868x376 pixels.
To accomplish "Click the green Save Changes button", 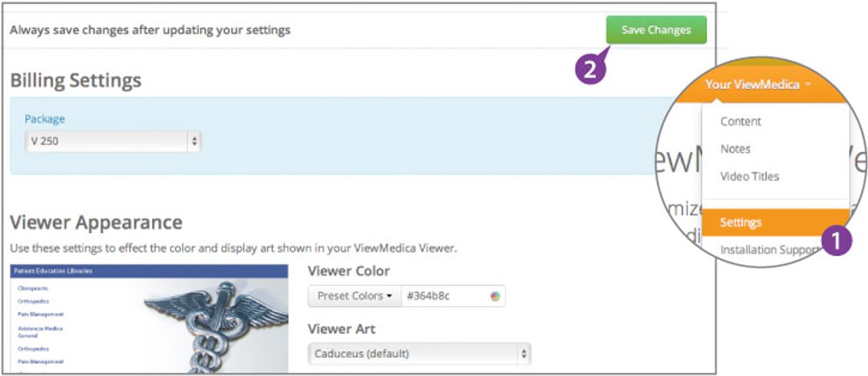I will (x=656, y=30).
